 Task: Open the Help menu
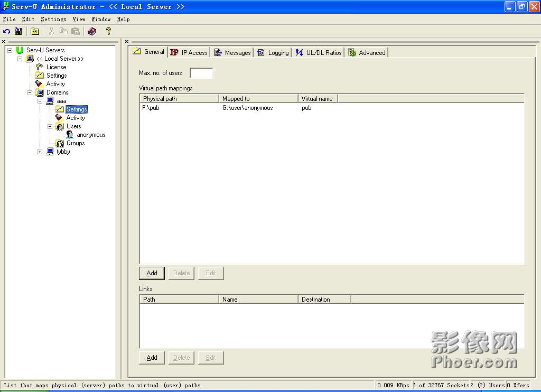coord(123,20)
